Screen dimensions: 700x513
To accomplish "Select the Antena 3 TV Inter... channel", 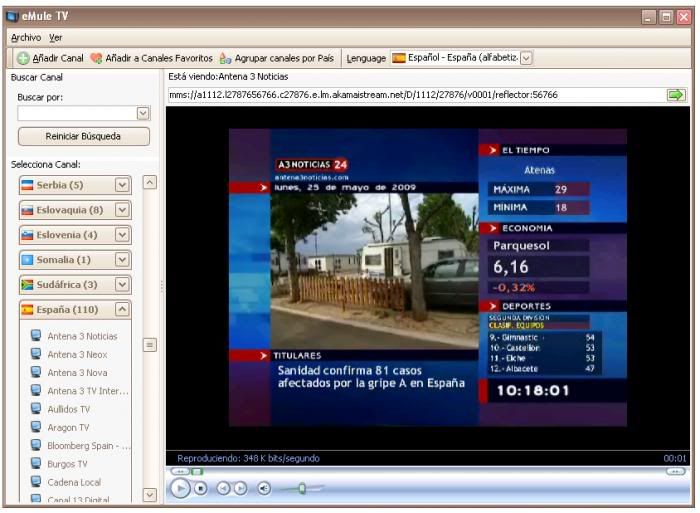I will (x=88, y=391).
